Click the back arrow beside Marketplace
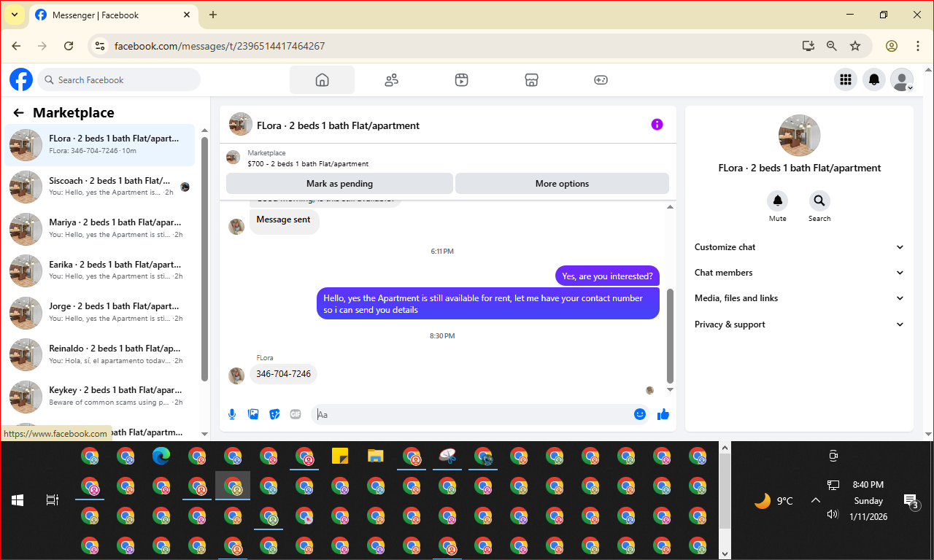Viewport: 934px width, 560px height. 19,113
